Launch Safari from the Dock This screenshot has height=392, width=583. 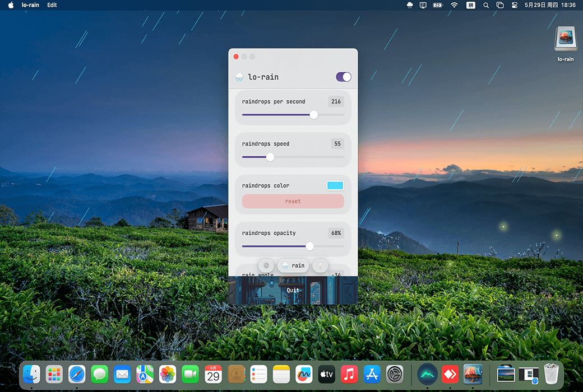[x=77, y=374]
